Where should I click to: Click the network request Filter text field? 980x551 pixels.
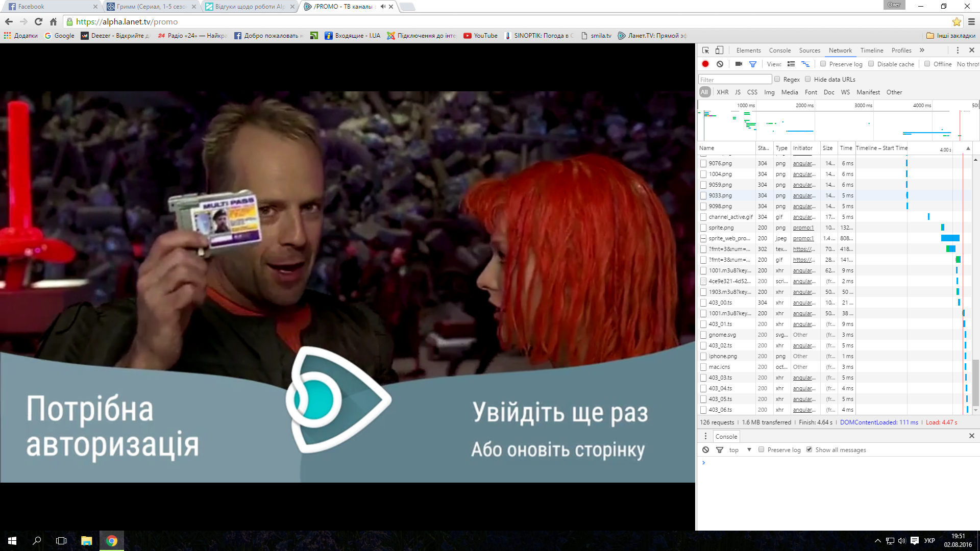point(735,80)
